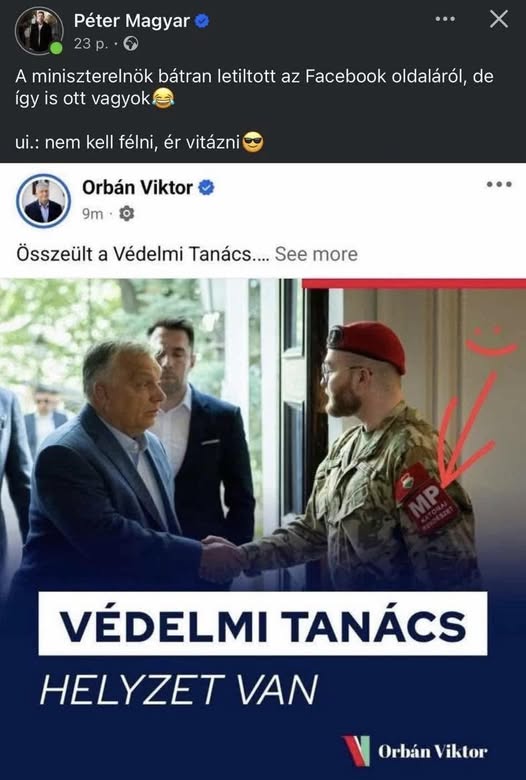Open the options dots on Orbán Viktor's post

[x=499, y=184]
